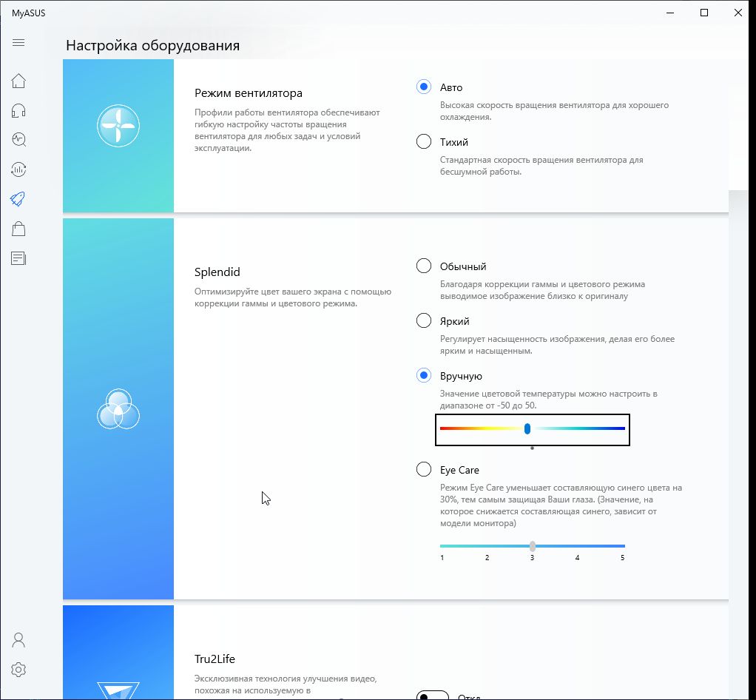The height and width of the screenshot is (700, 756).
Task: Select the Авто fan mode radio button
Action: (423, 87)
